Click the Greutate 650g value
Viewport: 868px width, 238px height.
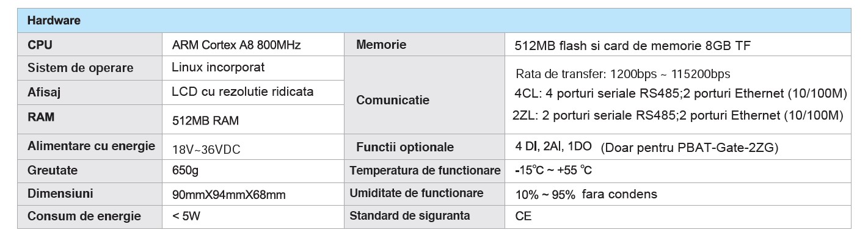[x=185, y=170]
